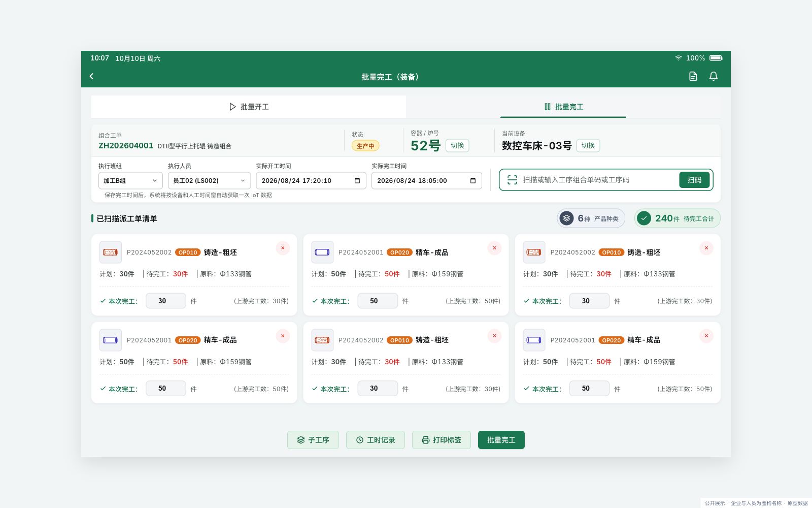Expand the 执行班组 dropdown
This screenshot has height=508, width=812.
coord(130,180)
